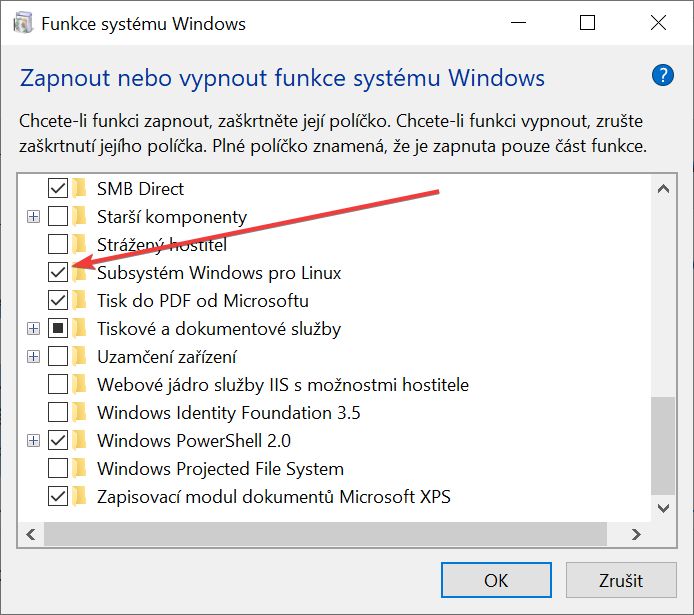Click the Zrušit cancel button
The height and width of the screenshot is (615, 694).
[621, 580]
